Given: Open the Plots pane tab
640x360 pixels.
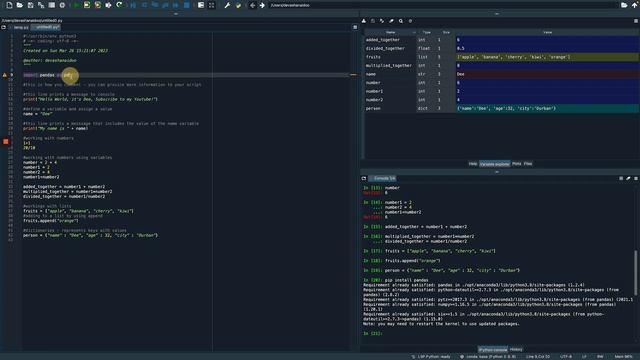Looking at the screenshot, I should click(516, 164).
